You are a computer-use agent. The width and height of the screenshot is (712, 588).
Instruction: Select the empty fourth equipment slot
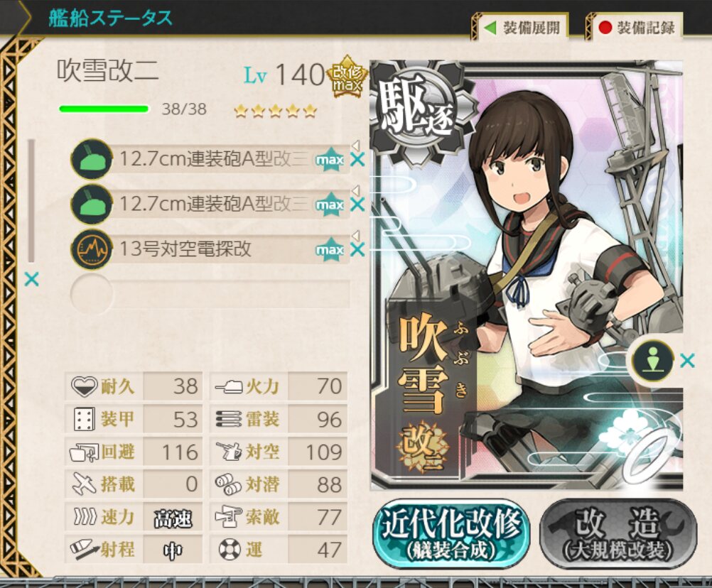coord(210,293)
